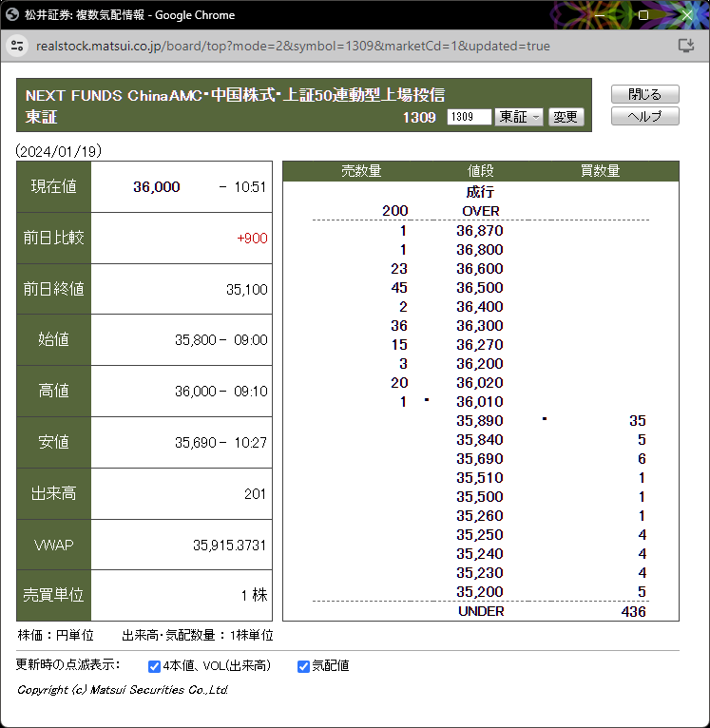The height and width of the screenshot is (728, 710).
Task: Click the ask price 36,020
Action: (480, 383)
